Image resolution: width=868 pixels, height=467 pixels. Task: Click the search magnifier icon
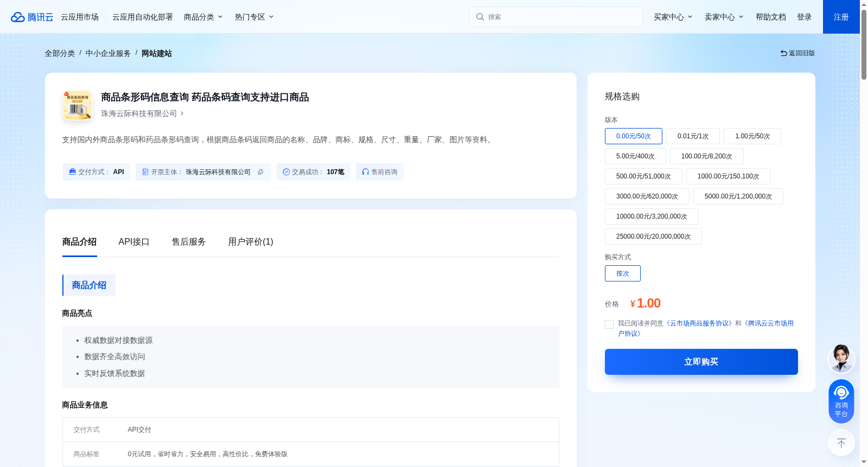tap(480, 17)
